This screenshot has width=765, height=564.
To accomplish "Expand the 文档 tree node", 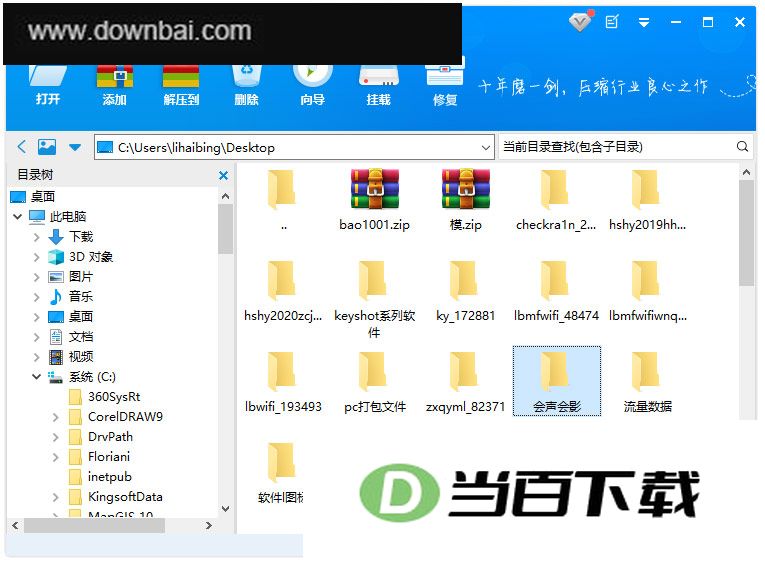I will pos(37,337).
